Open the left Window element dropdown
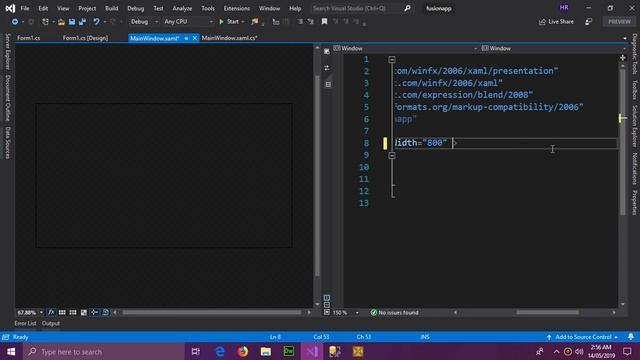Image resolution: width=640 pixels, height=360 pixels. (406, 48)
